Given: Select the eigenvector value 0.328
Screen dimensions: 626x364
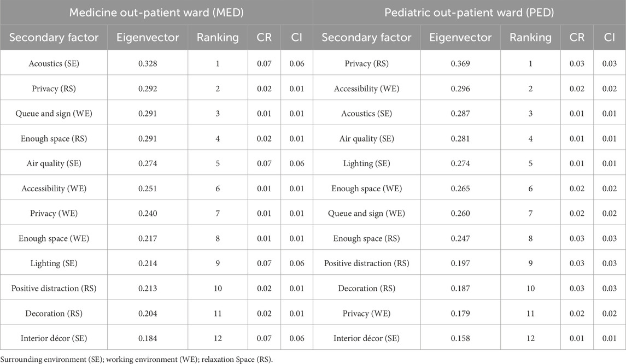Looking at the screenshot, I should pos(148,63).
